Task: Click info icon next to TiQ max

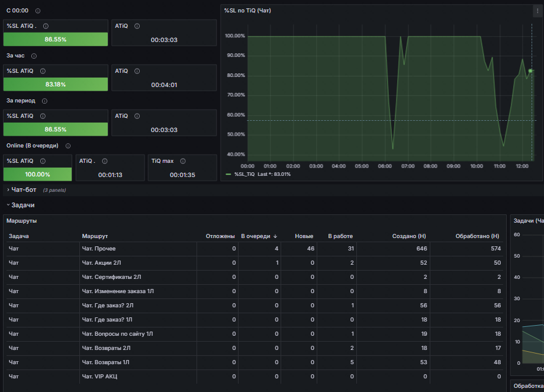Action: tap(183, 161)
